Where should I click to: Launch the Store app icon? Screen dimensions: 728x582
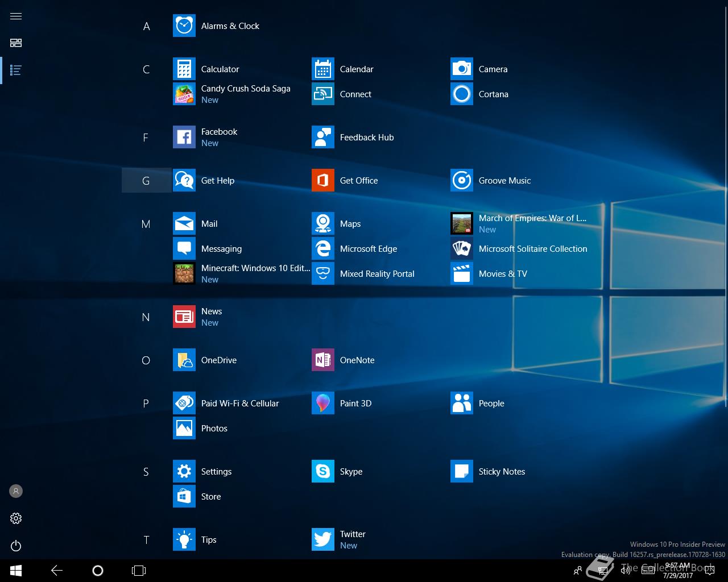click(x=184, y=497)
